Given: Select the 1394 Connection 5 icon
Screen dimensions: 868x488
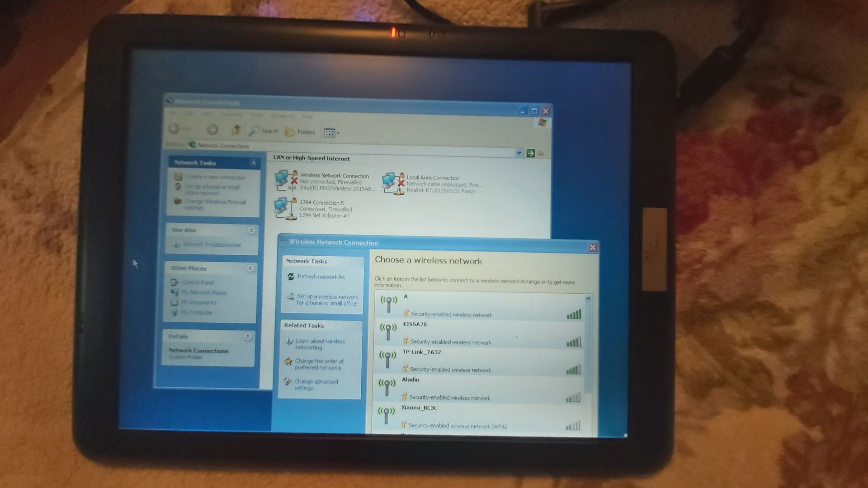Looking at the screenshot, I should [x=285, y=208].
